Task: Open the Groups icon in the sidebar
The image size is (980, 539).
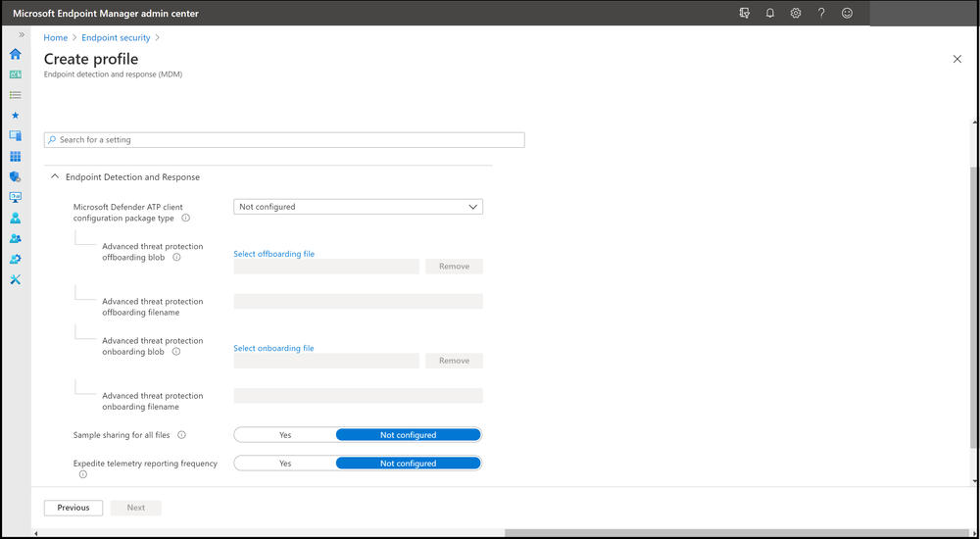Action: (16, 238)
